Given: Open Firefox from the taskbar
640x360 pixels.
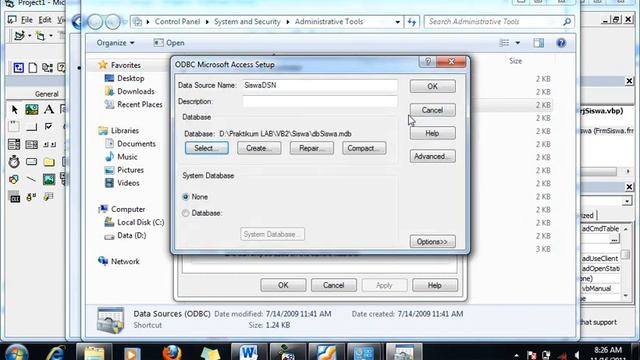Looking at the screenshot, I should pos(172,353).
